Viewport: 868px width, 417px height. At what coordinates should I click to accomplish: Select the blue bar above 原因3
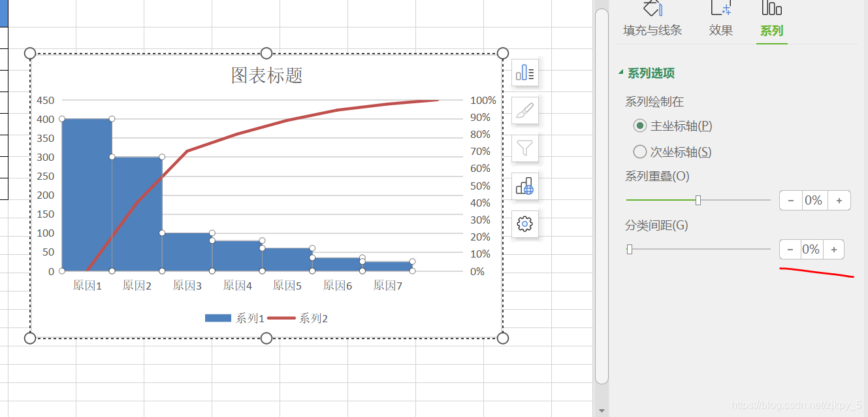pos(187,252)
